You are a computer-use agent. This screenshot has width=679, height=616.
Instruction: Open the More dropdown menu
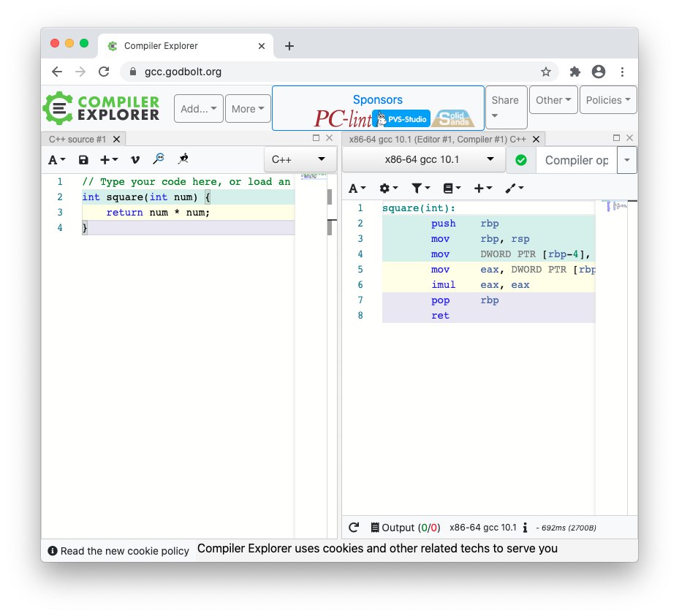248,109
